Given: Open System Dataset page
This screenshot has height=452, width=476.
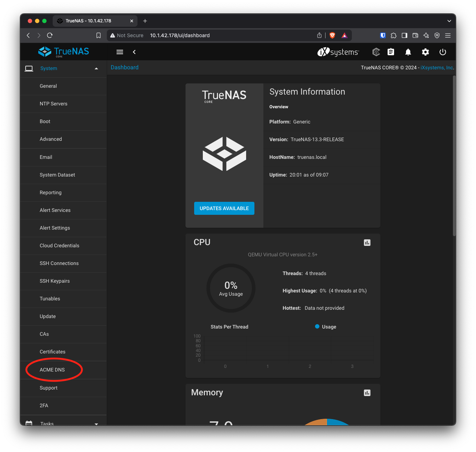Looking at the screenshot, I should click(x=64, y=175).
